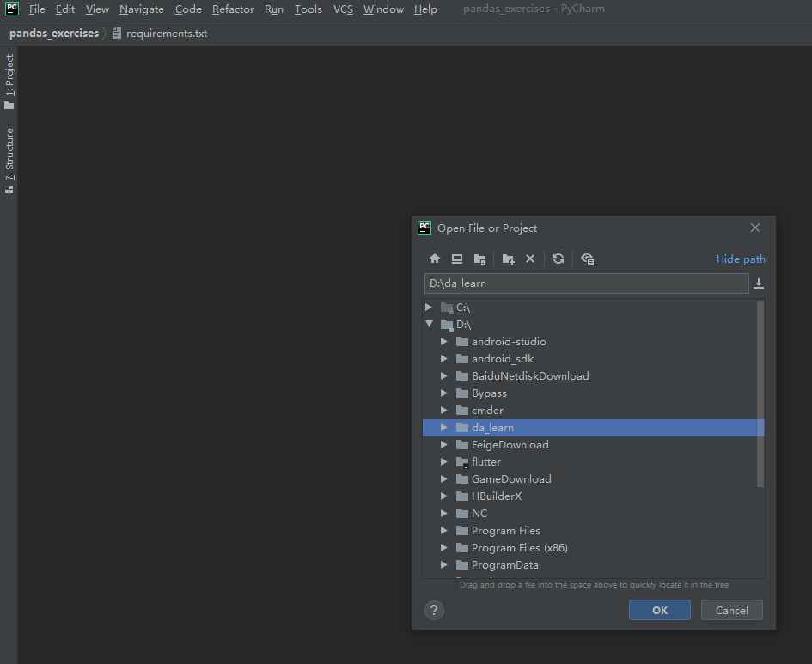This screenshot has height=664, width=812.
Task: Select the BaiduNetdiskDownload folder
Action: pyautogui.click(x=589, y=375)
